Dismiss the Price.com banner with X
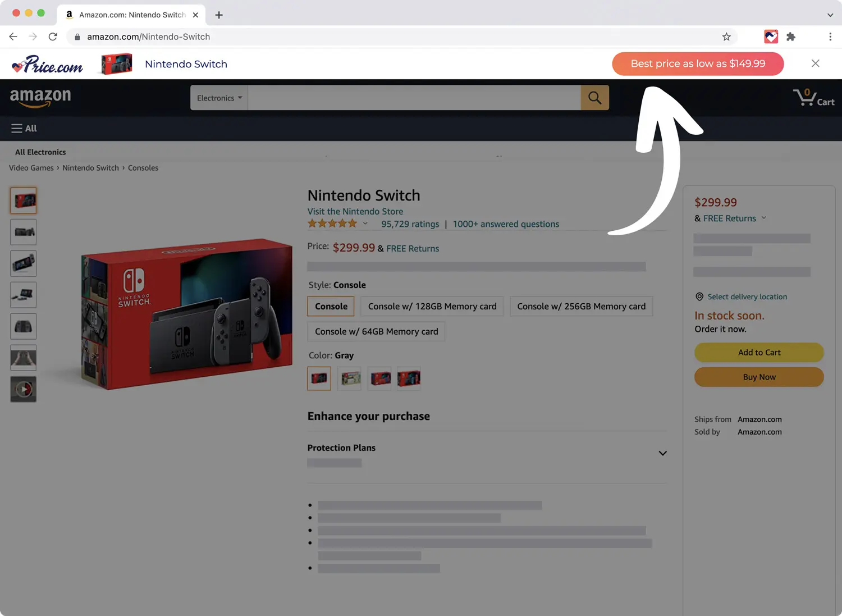 (x=816, y=63)
